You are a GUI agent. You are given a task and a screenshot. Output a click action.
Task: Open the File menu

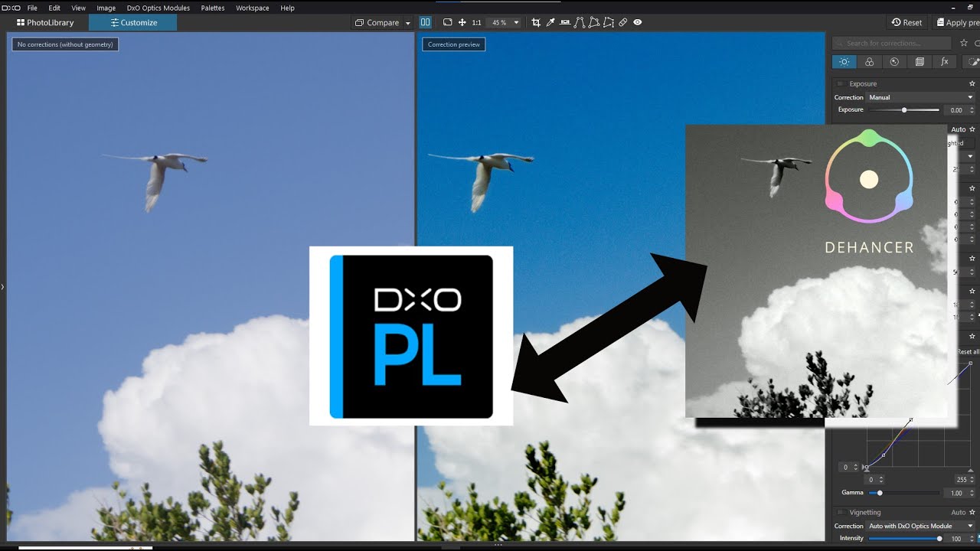(x=32, y=8)
